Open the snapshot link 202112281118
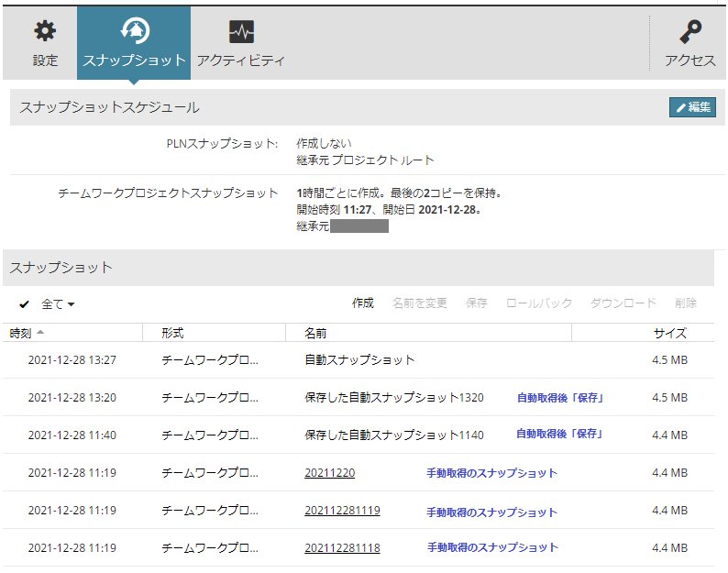The height and width of the screenshot is (573, 728). 342,548
